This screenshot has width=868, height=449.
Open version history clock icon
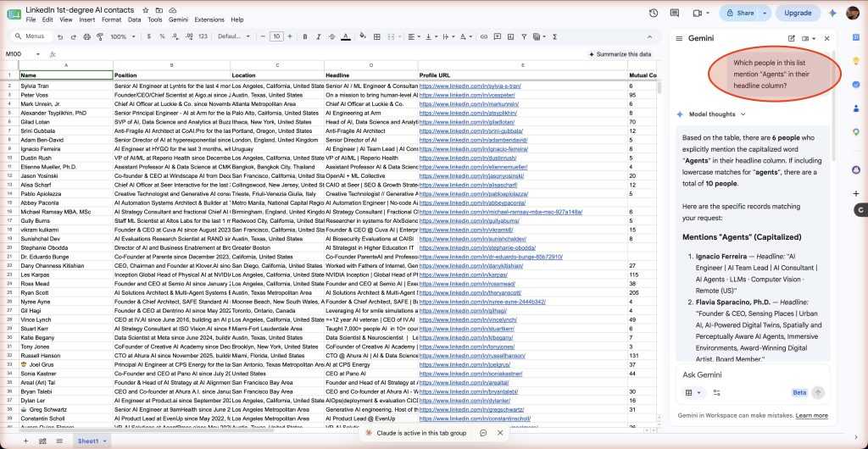click(x=654, y=13)
